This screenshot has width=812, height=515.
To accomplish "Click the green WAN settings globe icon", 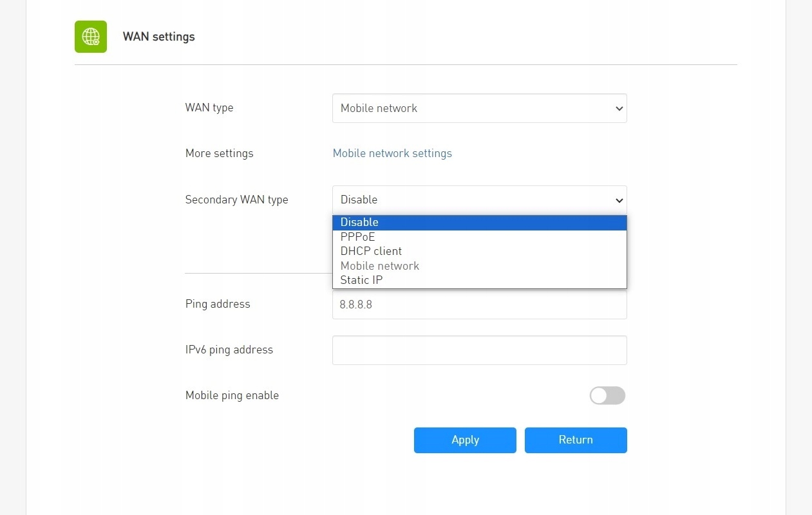I will (x=91, y=37).
